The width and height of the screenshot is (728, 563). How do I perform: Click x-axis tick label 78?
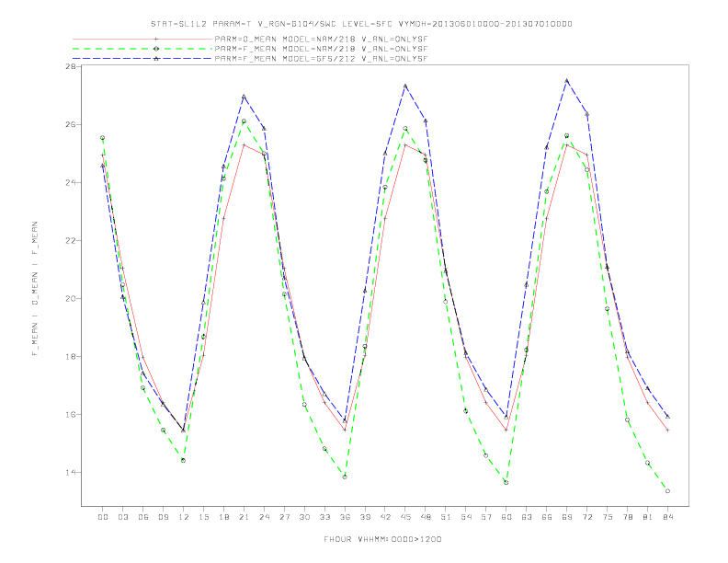click(x=627, y=517)
